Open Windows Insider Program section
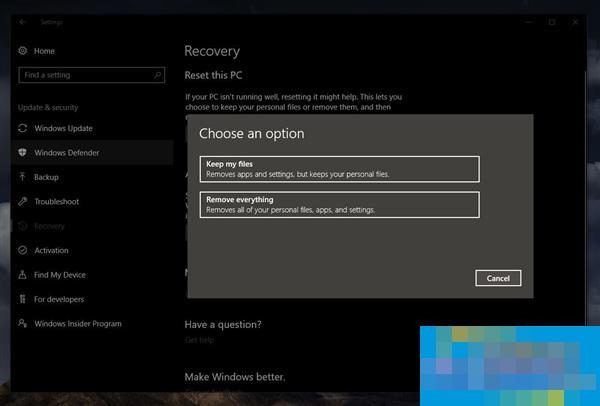The width and height of the screenshot is (600, 406). 78,324
